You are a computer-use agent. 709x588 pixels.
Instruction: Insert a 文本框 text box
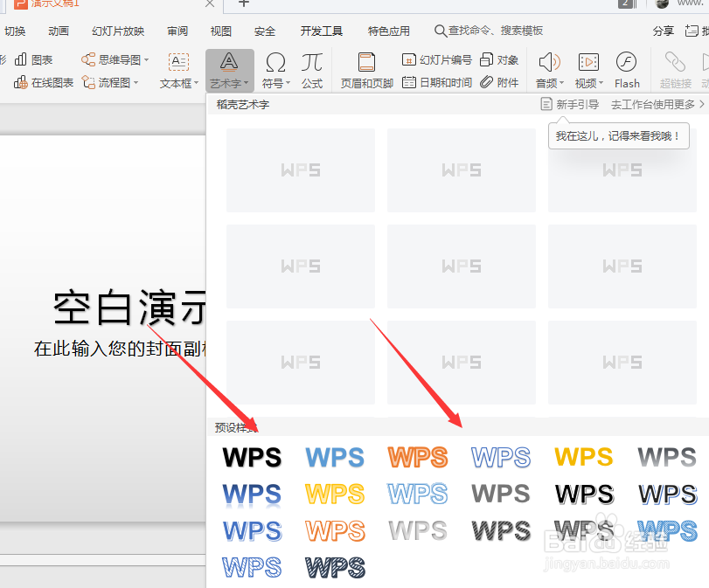(x=178, y=71)
